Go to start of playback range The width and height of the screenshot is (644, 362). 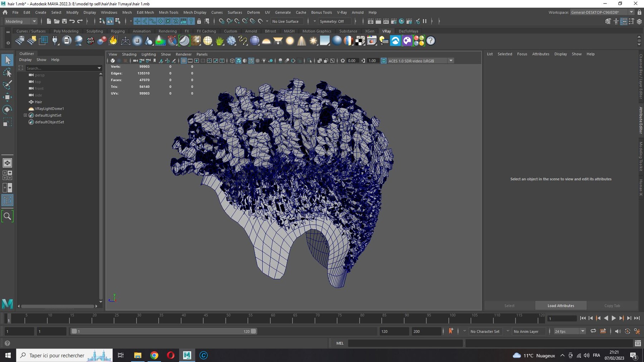[583, 318]
